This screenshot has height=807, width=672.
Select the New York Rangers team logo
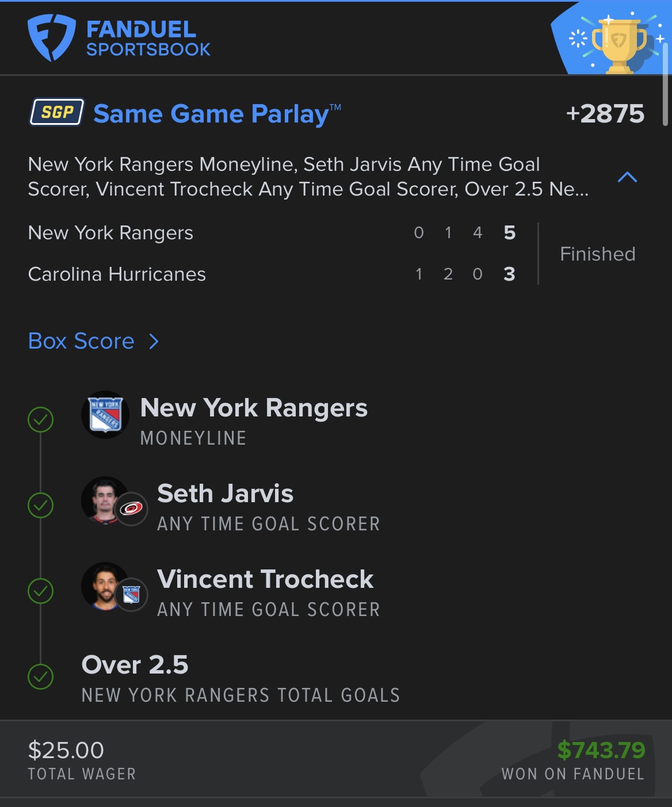click(105, 415)
